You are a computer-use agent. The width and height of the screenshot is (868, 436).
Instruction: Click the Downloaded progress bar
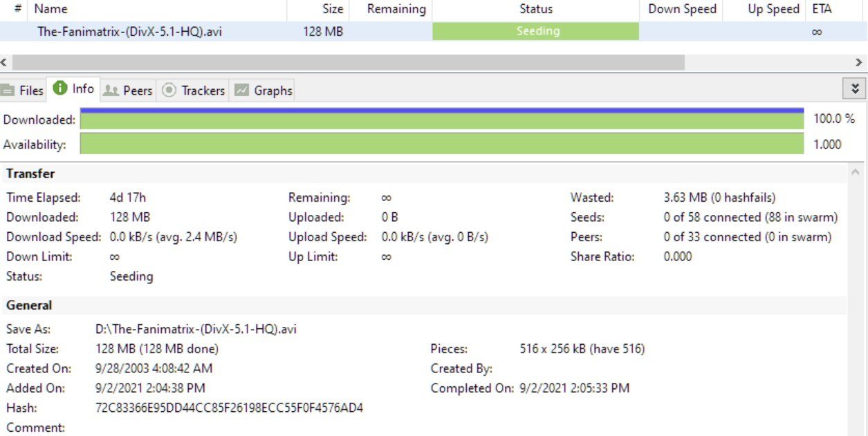click(x=441, y=120)
